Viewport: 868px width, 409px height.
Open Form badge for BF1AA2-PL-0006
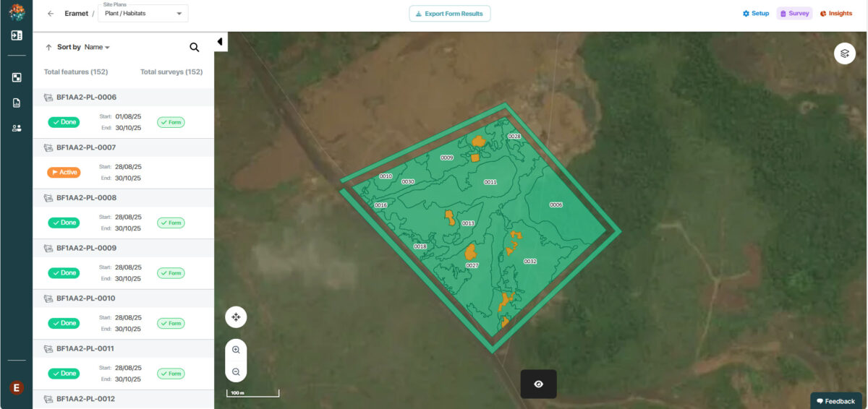(x=171, y=122)
